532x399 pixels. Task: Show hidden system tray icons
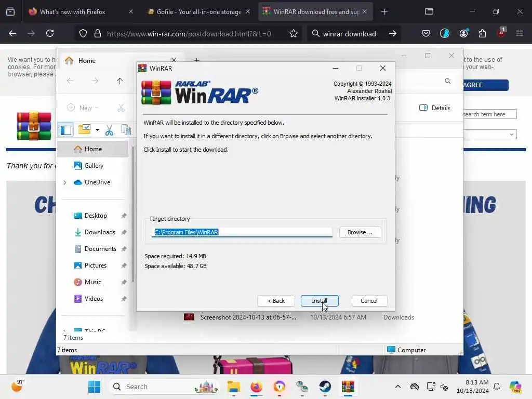[x=398, y=387]
